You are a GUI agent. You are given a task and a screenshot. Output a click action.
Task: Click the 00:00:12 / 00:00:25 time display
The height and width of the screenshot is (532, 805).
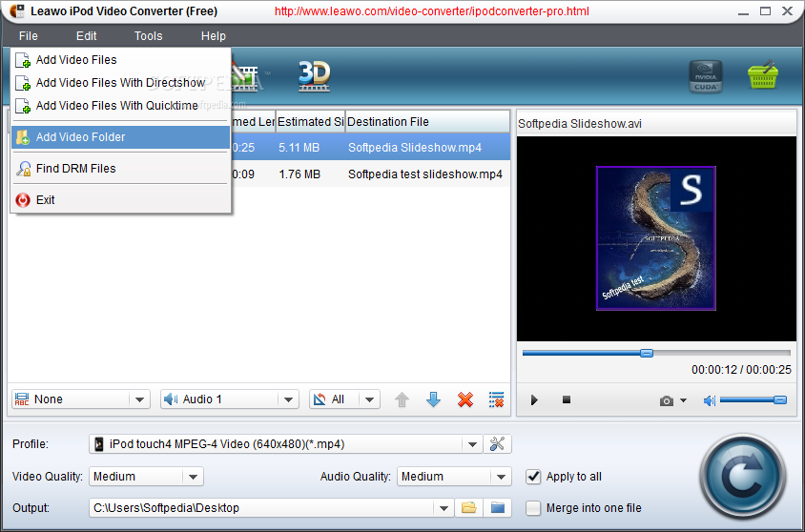click(741, 370)
